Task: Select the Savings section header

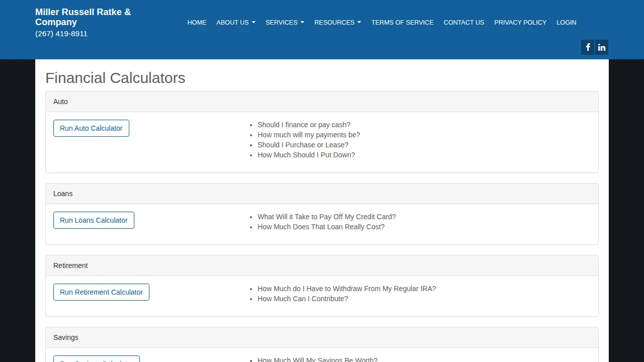Action: click(322, 337)
